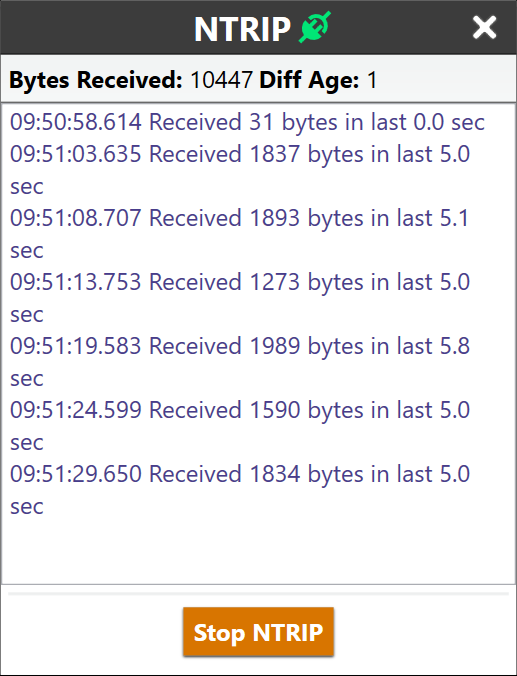This screenshot has height=676, width=517.
Task: Click the Stop NTRIP button
Action: pos(258,632)
